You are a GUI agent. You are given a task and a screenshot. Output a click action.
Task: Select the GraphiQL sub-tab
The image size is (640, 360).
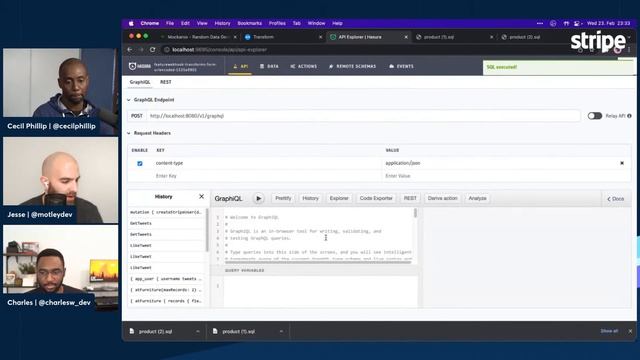(140, 82)
